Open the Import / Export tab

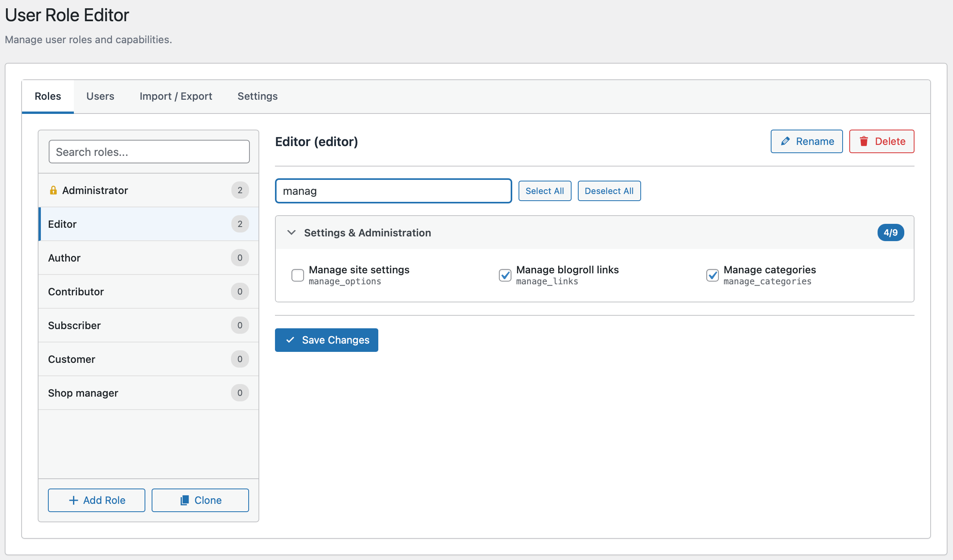pos(176,96)
